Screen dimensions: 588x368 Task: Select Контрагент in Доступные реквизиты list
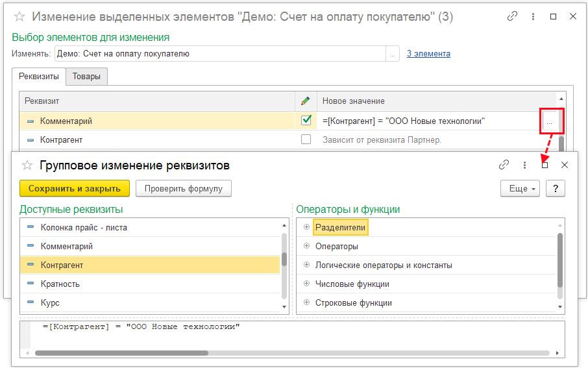click(150, 265)
